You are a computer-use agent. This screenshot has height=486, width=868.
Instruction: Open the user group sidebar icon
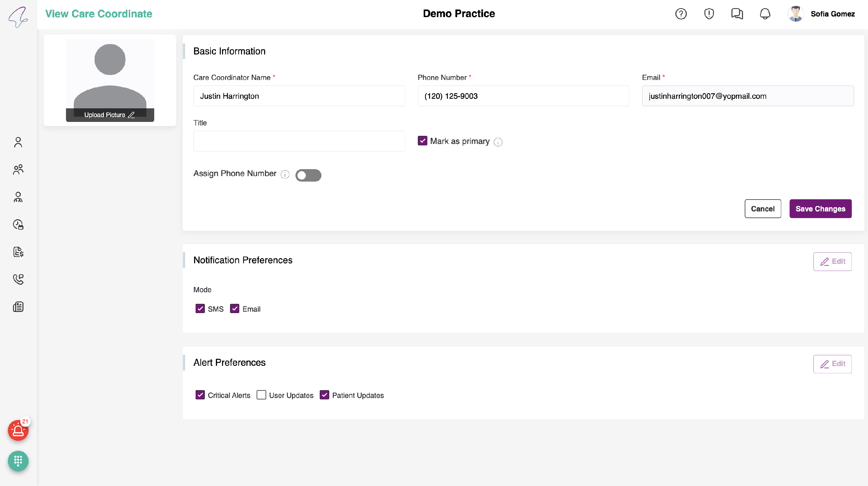[18, 169]
